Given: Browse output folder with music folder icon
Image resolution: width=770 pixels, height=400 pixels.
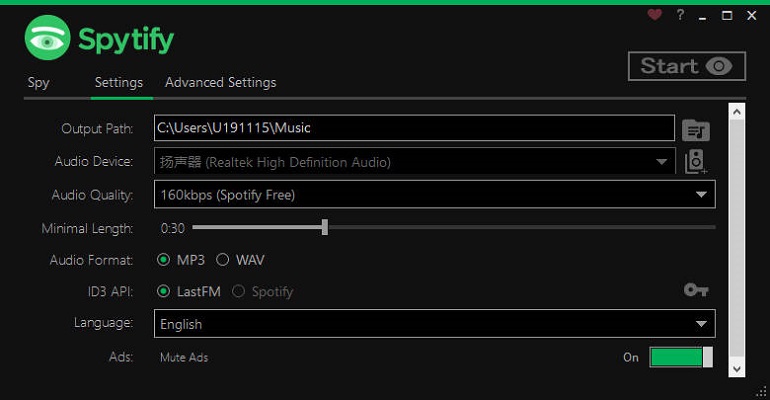Looking at the screenshot, I should click(x=696, y=130).
